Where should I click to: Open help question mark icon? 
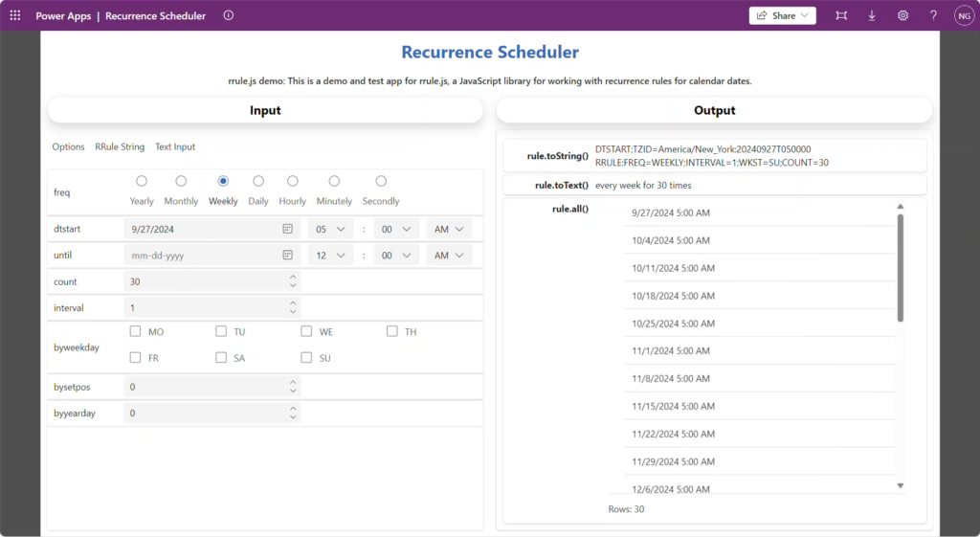[x=933, y=15]
